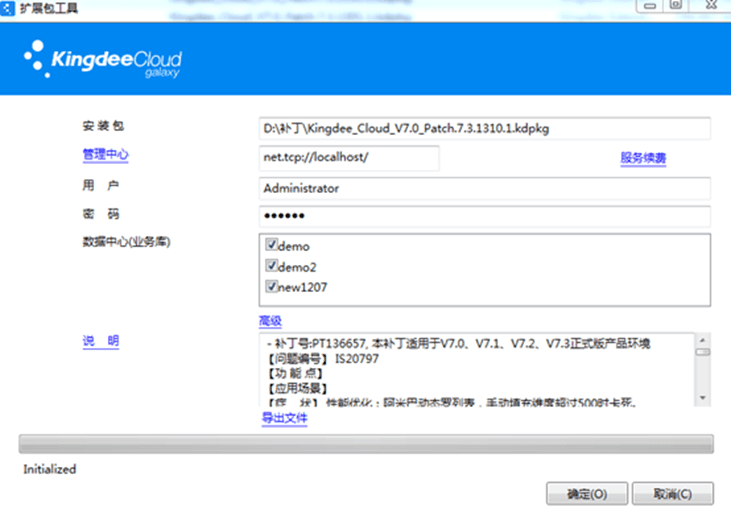Uncheck the demo data center checkbox
Screen dimensions: 731x520
271,244
